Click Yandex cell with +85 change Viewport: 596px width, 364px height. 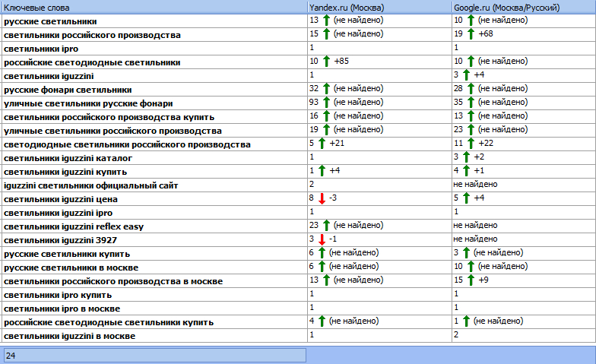379,62
